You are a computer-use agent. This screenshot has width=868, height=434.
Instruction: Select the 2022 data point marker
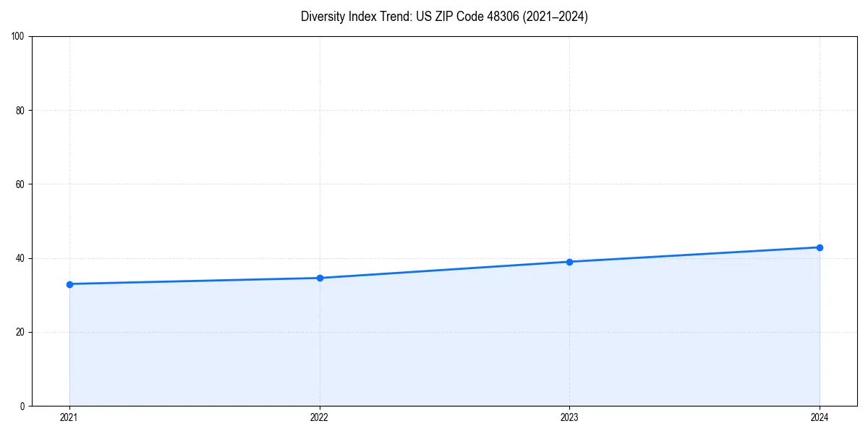pyautogui.click(x=319, y=276)
